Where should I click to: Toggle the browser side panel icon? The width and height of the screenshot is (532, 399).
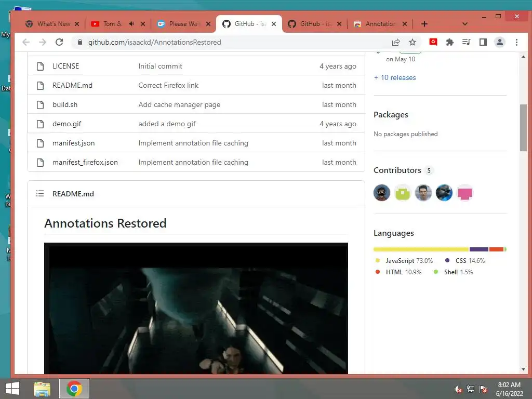[483, 42]
